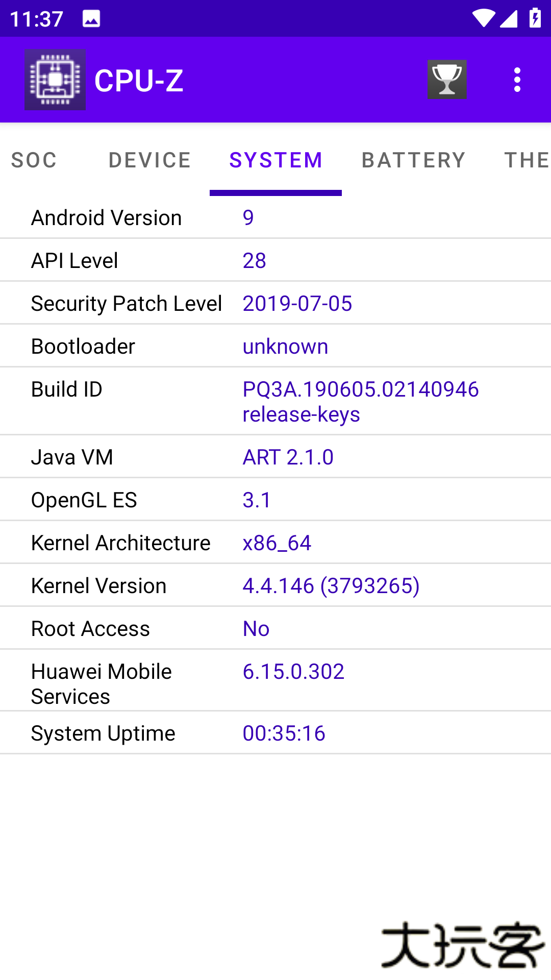
Task: Tap the cellular signal status icon
Action: click(x=509, y=19)
